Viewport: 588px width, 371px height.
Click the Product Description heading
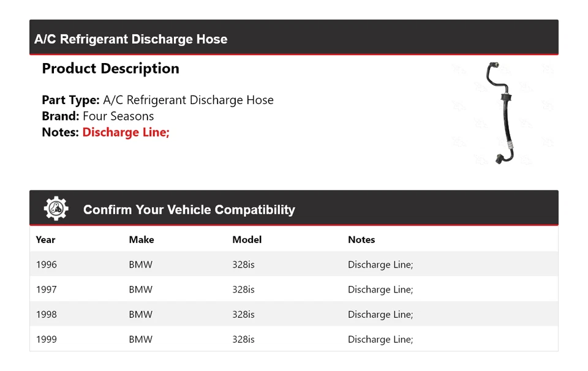point(110,69)
